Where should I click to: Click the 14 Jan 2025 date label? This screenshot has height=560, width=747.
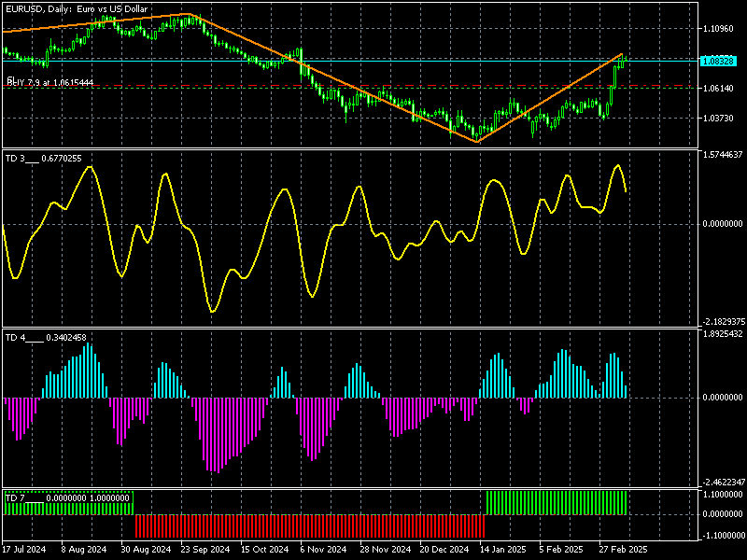pos(503,549)
